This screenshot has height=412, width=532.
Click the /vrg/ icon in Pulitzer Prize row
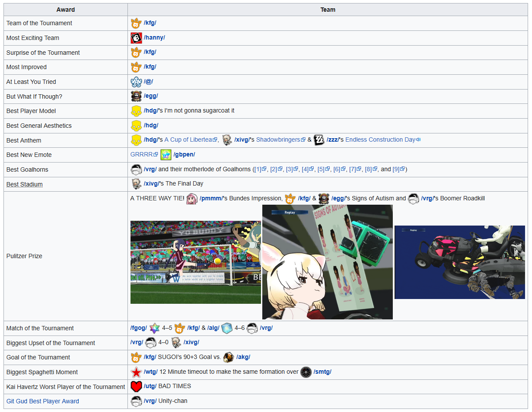pos(413,199)
